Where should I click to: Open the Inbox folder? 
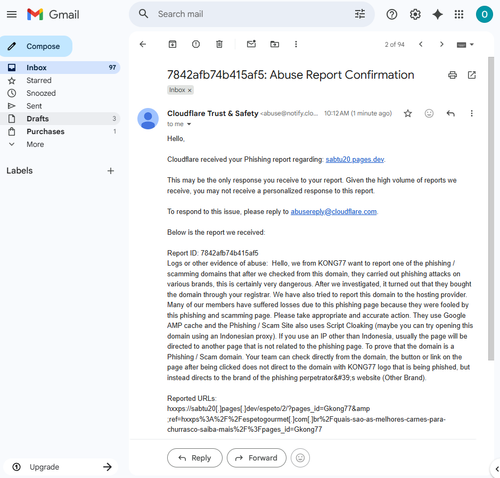[x=60, y=68]
